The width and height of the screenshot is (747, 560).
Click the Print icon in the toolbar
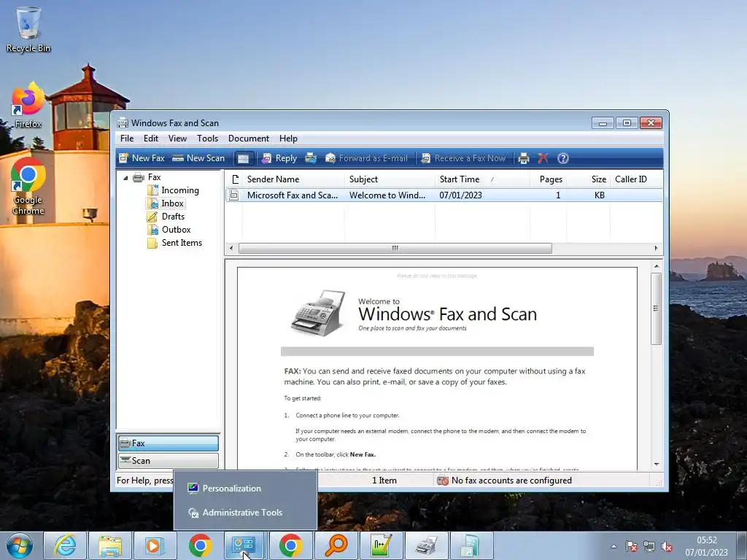[524, 158]
